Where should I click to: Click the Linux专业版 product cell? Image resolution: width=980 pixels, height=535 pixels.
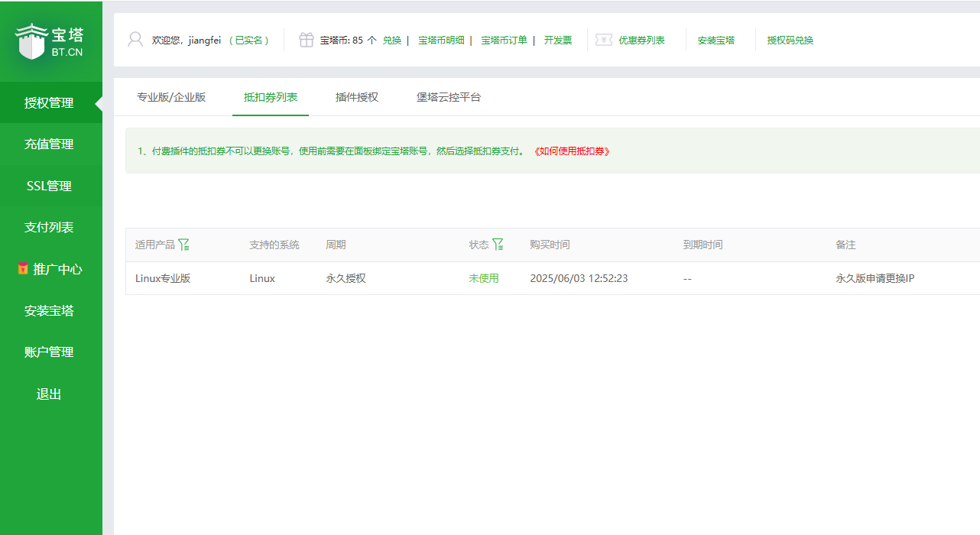click(x=163, y=278)
